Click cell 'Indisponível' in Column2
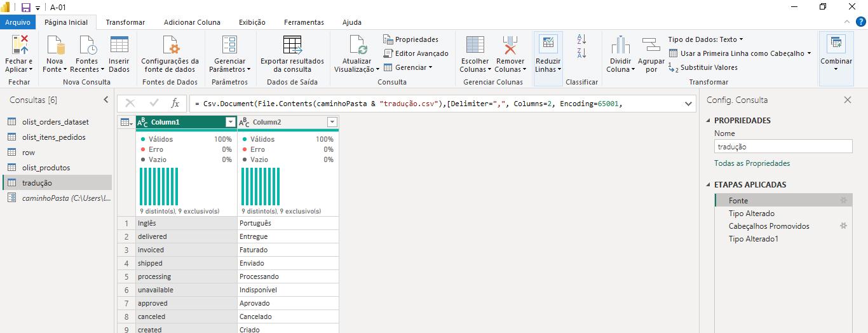This screenshot has width=868, height=333. tap(288, 290)
